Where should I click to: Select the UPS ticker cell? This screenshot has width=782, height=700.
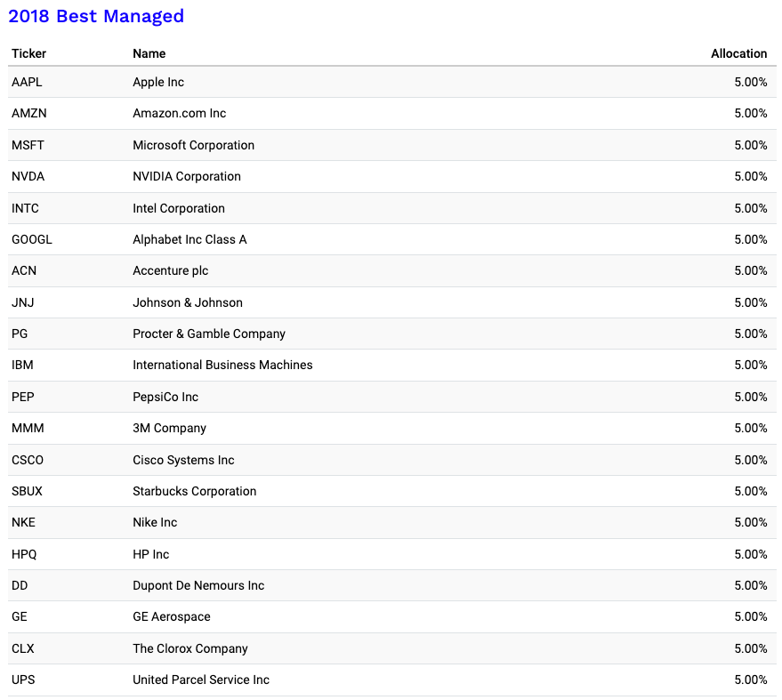coord(23,680)
